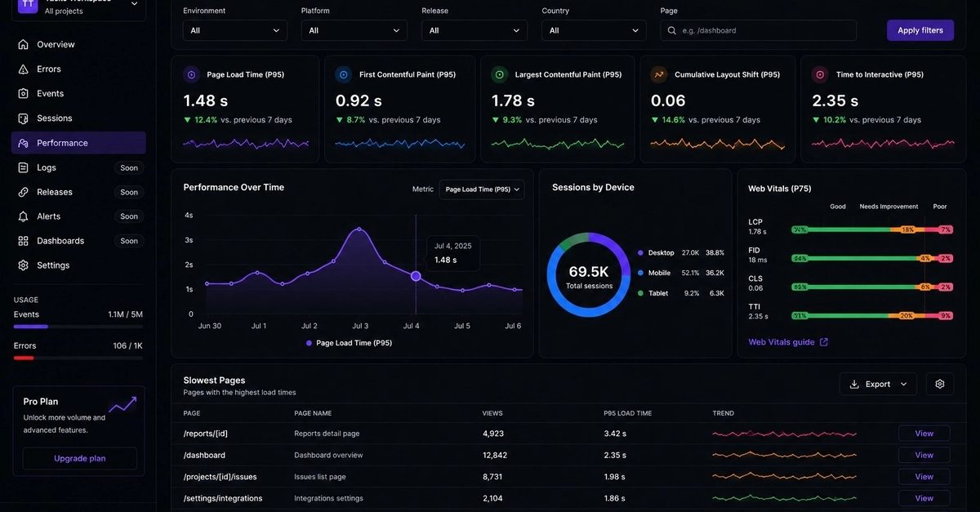Screen dimensions: 980x512
Task: Click Tablet in the device legend
Action: click(658, 293)
